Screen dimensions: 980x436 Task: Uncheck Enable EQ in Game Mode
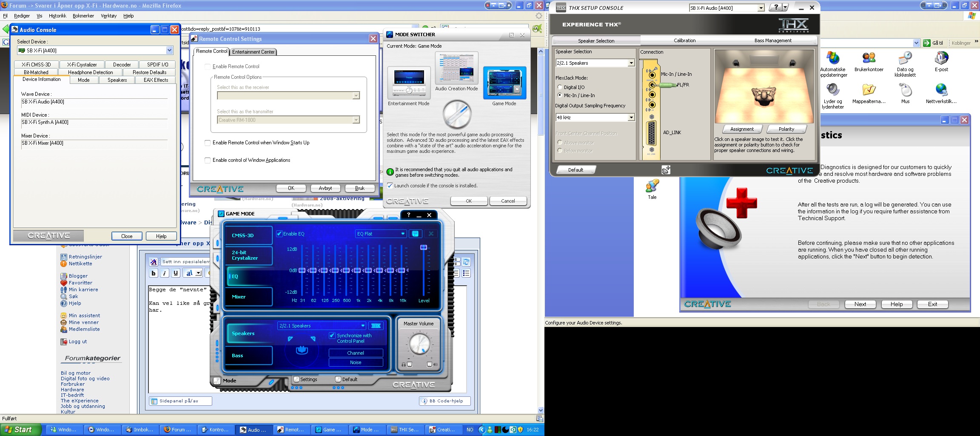pos(279,234)
